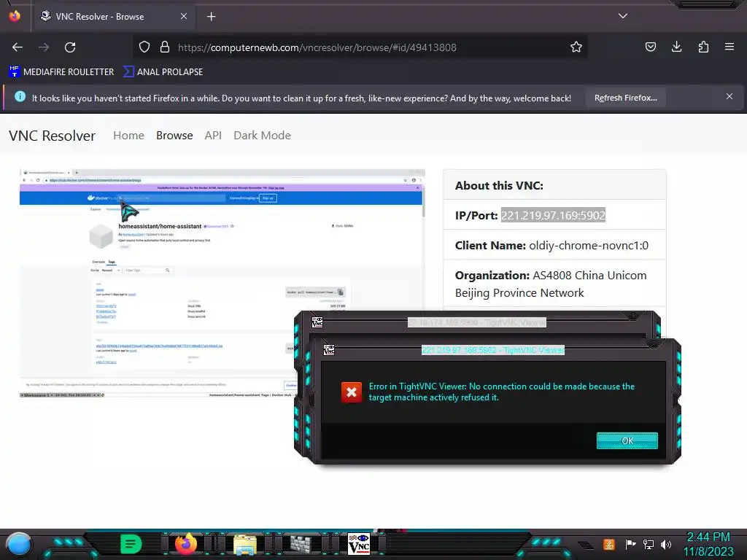Open the Browse nav link

tap(174, 136)
